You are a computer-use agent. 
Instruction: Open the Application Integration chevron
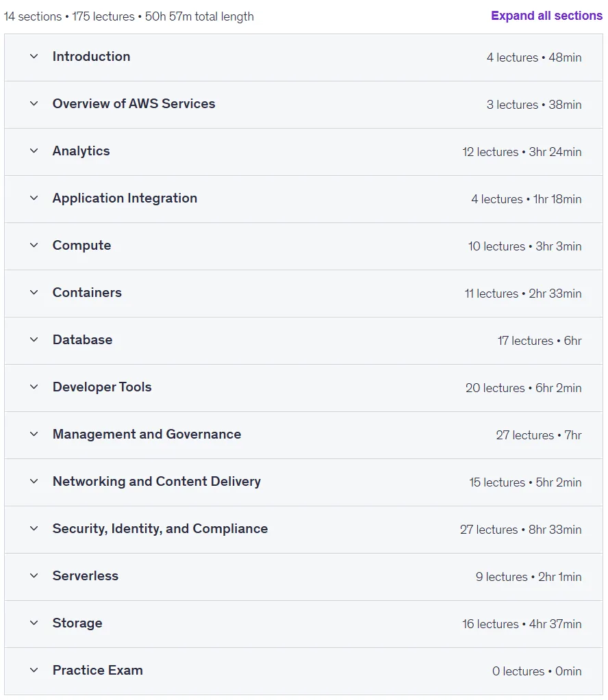coord(34,198)
